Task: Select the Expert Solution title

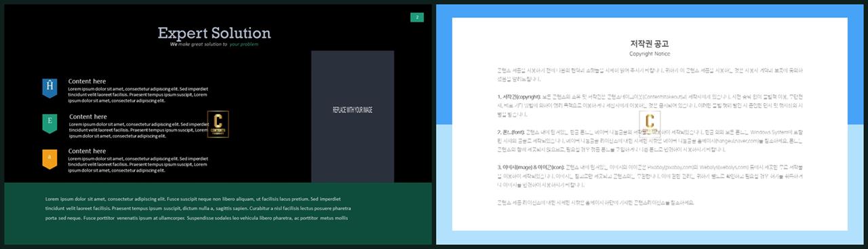Action: 214,33
